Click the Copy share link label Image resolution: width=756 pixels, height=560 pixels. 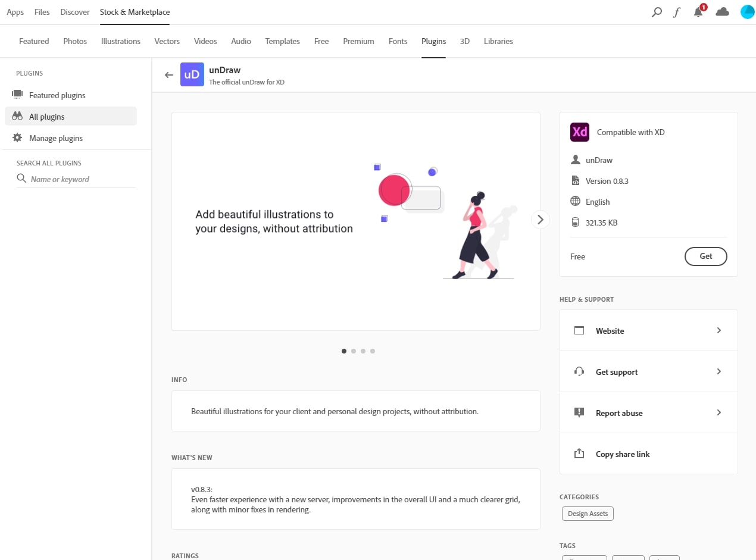pyautogui.click(x=623, y=454)
